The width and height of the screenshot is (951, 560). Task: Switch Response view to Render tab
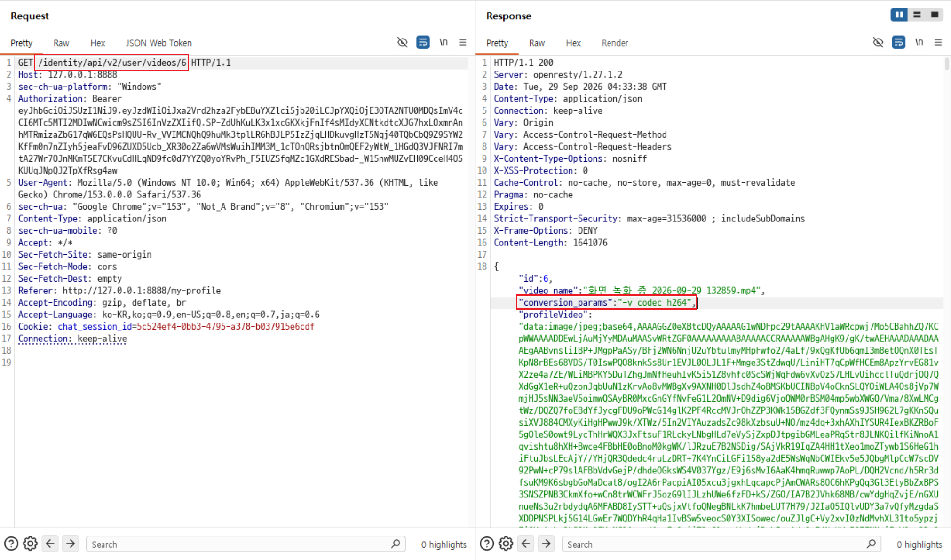point(615,43)
